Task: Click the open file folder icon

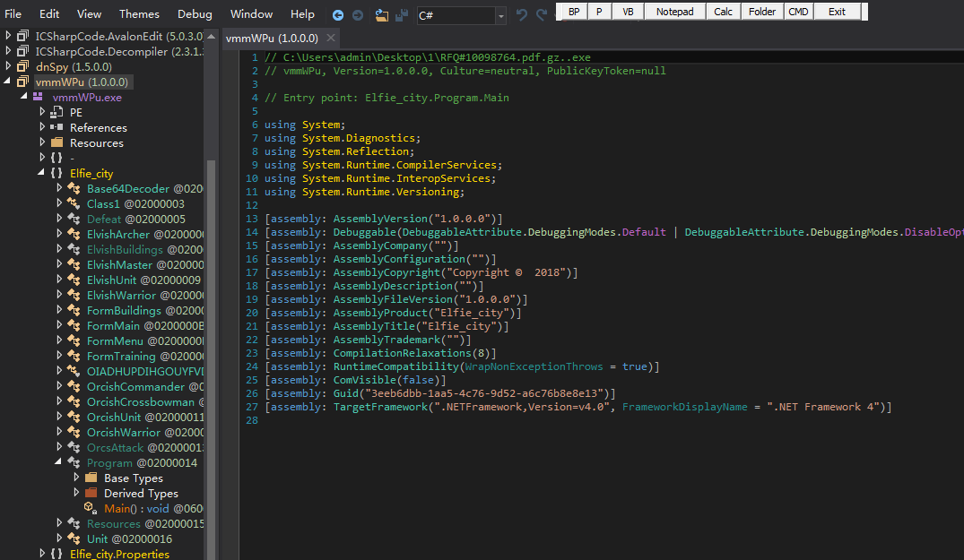Action: coord(382,15)
